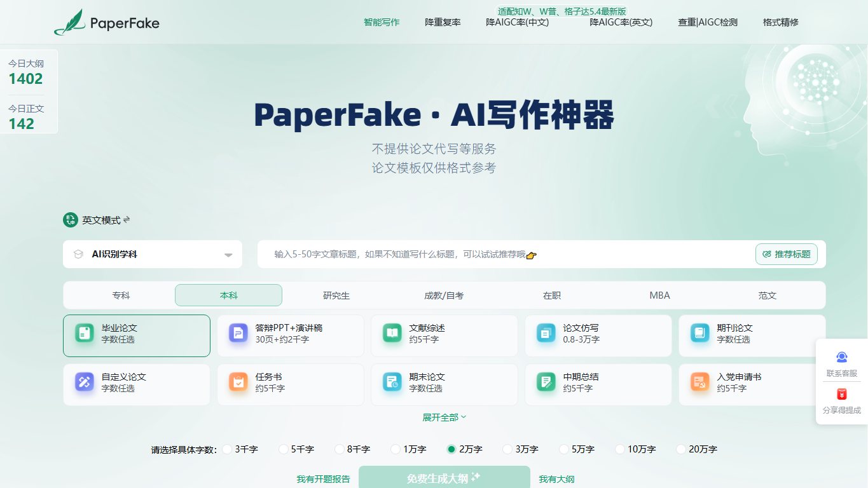Open the AI识别学科 subject dropdown
The width and height of the screenshot is (868, 488).
point(153,254)
